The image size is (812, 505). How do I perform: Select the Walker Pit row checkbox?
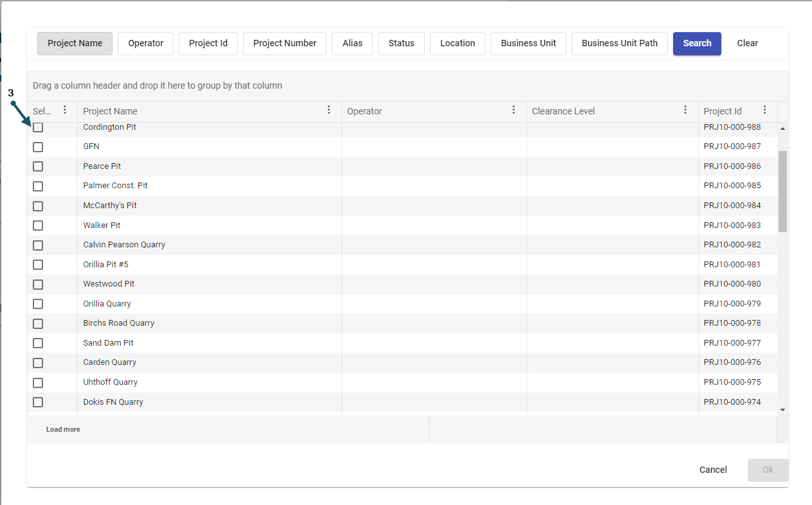click(38, 226)
